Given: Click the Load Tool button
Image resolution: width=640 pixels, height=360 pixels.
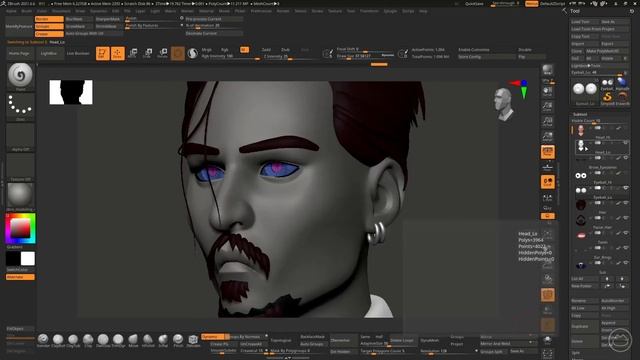Looking at the screenshot, I should tap(584, 22).
